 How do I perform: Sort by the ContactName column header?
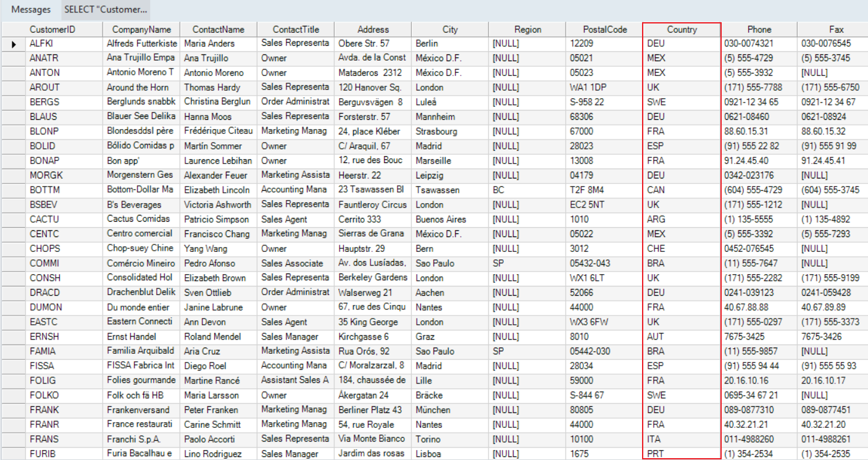coord(219,30)
